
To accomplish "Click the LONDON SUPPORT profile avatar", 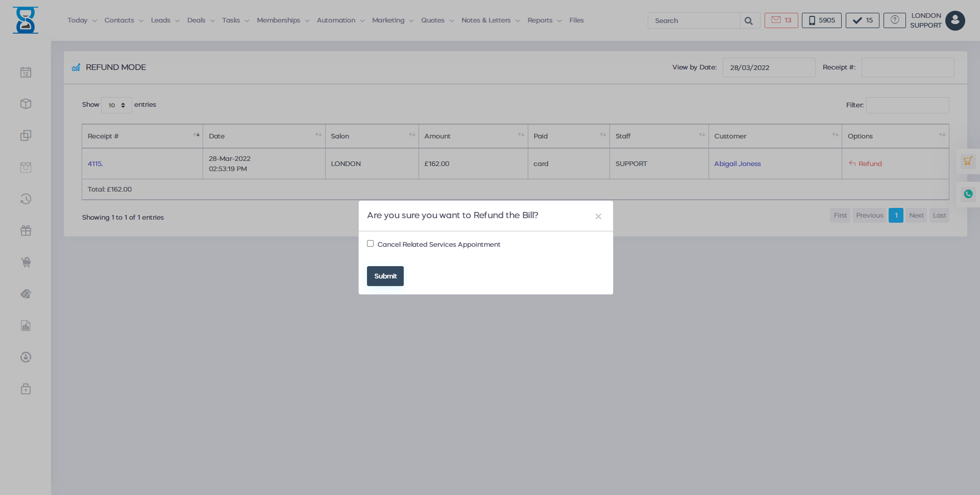I will tap(955, 20).
